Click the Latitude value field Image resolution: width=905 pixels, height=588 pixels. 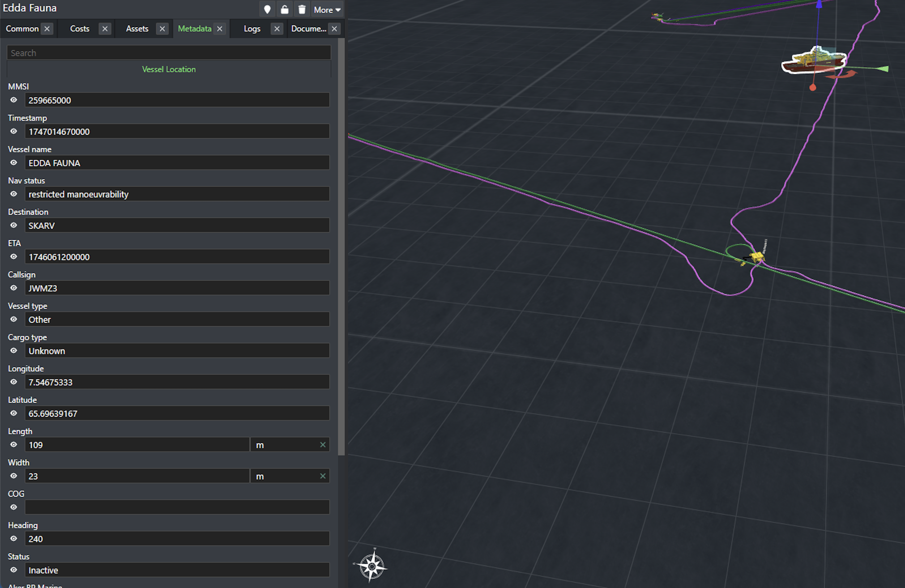177,413
